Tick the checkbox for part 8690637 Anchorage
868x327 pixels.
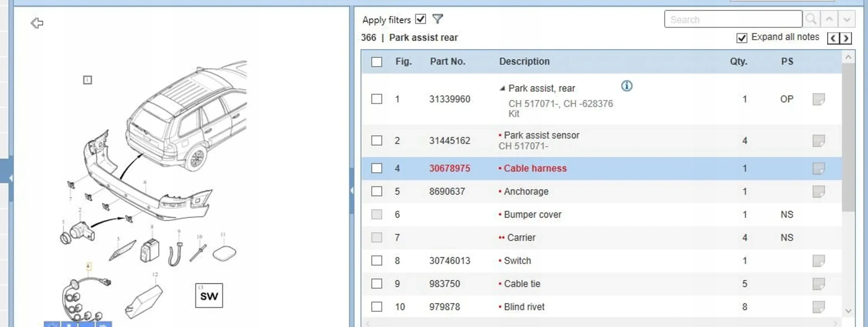click(x=377, y=191)
